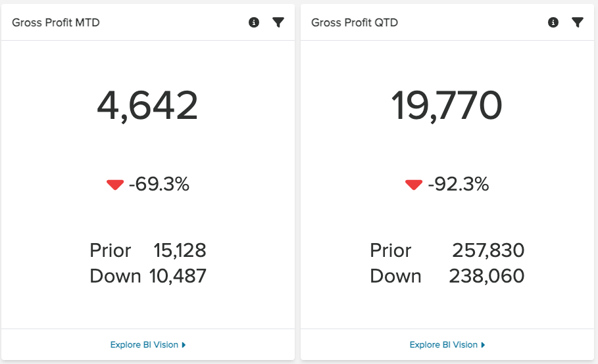Click the info icon on Gross Profit MTD
This screenshot has height=364, width=598.
pos(254,22)
